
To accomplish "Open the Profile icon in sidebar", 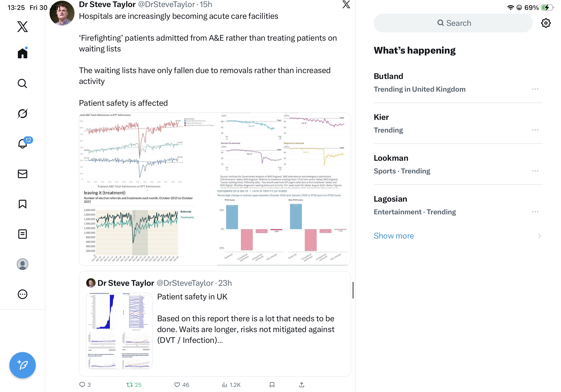I will click(x=23, y=264).
